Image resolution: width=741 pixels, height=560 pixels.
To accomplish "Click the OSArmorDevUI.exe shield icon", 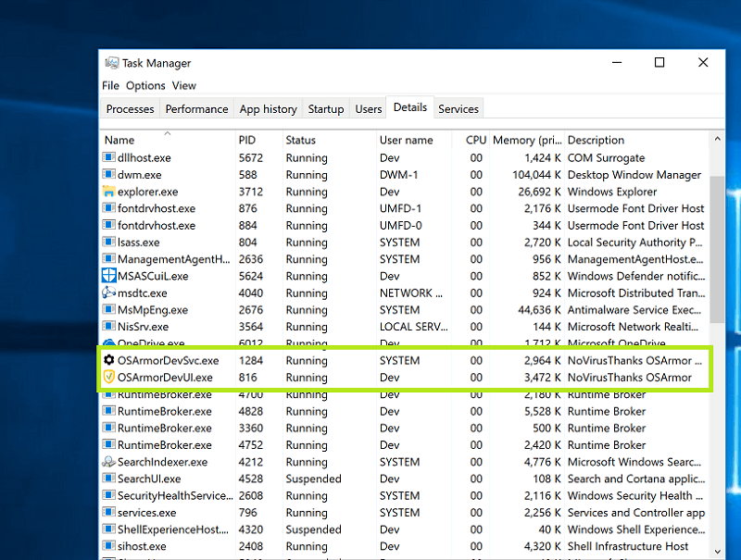I will [x=109, y=378].
